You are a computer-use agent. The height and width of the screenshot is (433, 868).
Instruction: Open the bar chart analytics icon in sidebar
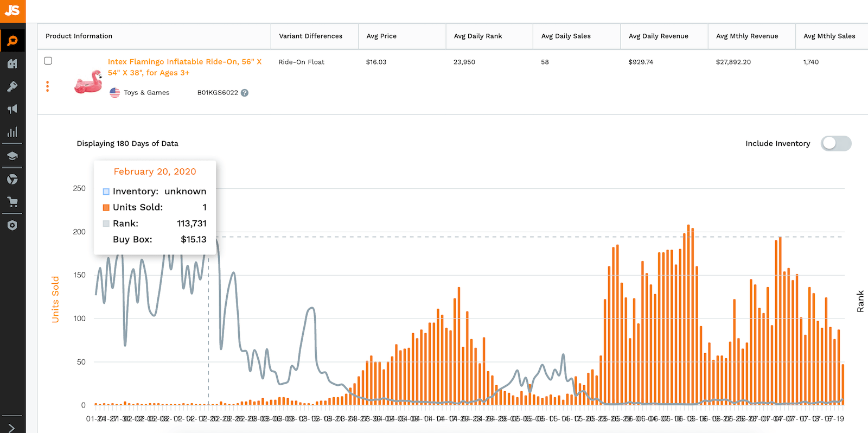[12, 132]
